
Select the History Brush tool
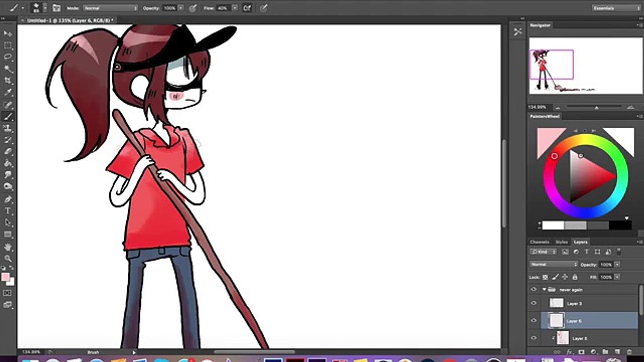(x=8, y=140)
